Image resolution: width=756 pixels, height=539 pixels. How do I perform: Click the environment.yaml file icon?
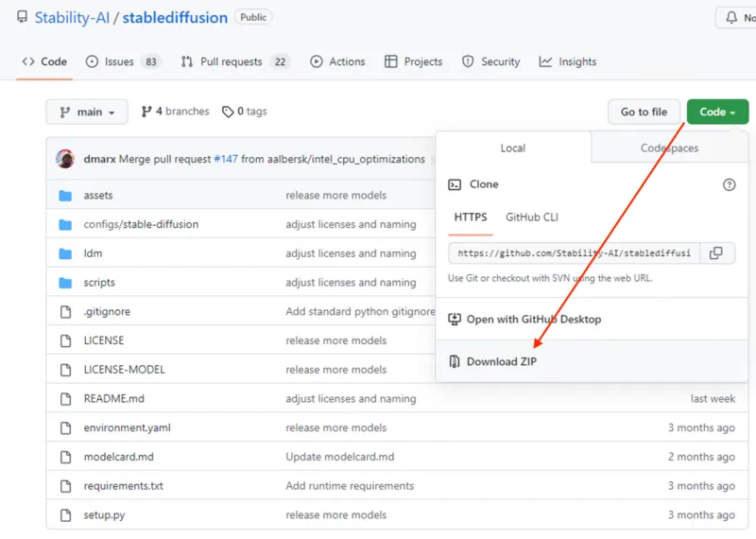[x=65, y=427]
